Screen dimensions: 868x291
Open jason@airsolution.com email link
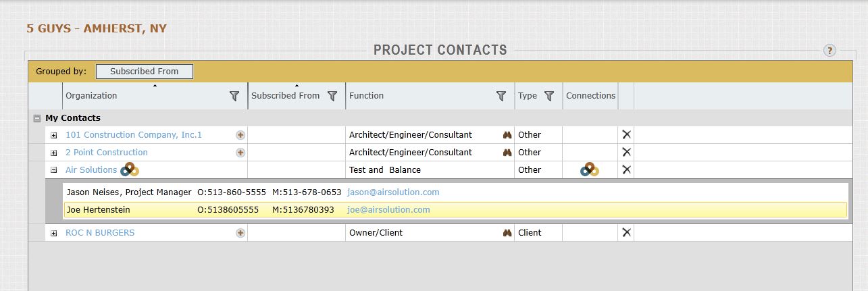pos(393,192)
